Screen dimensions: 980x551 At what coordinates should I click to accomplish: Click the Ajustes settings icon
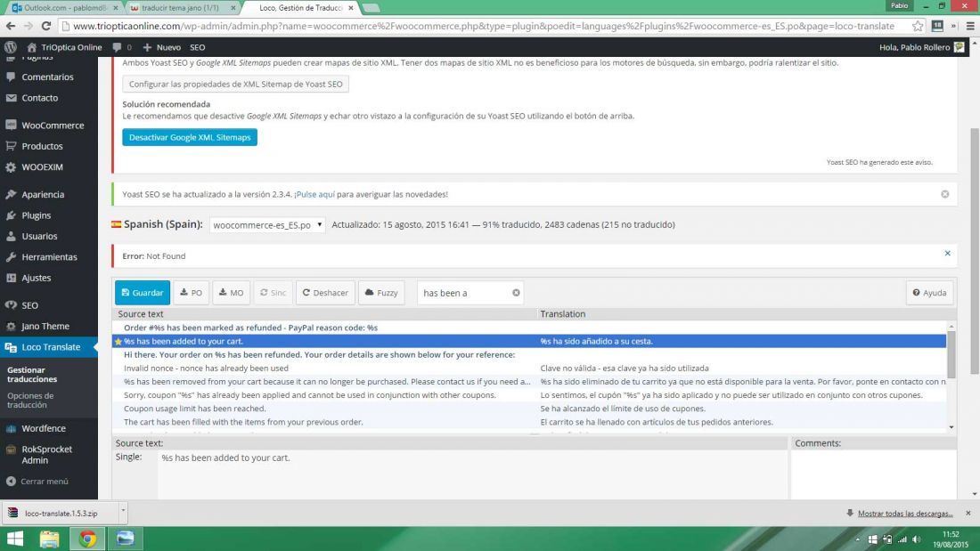click(11, 278)
